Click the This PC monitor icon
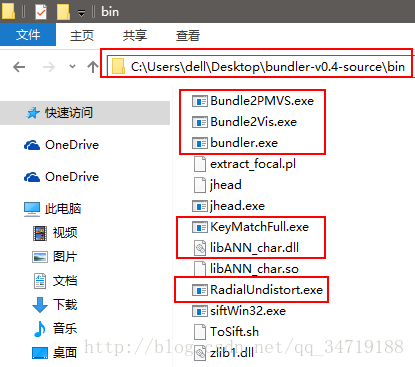415x367 pixels. pyautogui.click(x=32, y=209)
